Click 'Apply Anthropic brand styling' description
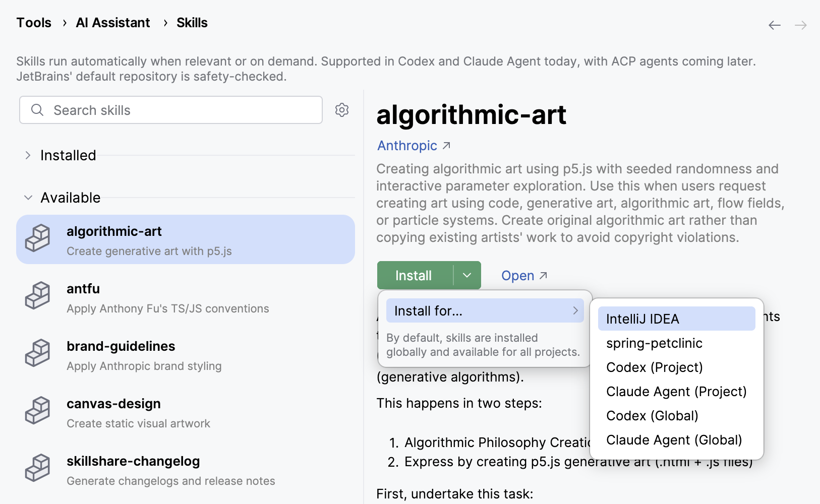820x504 pixels. [x=144, y=366]
